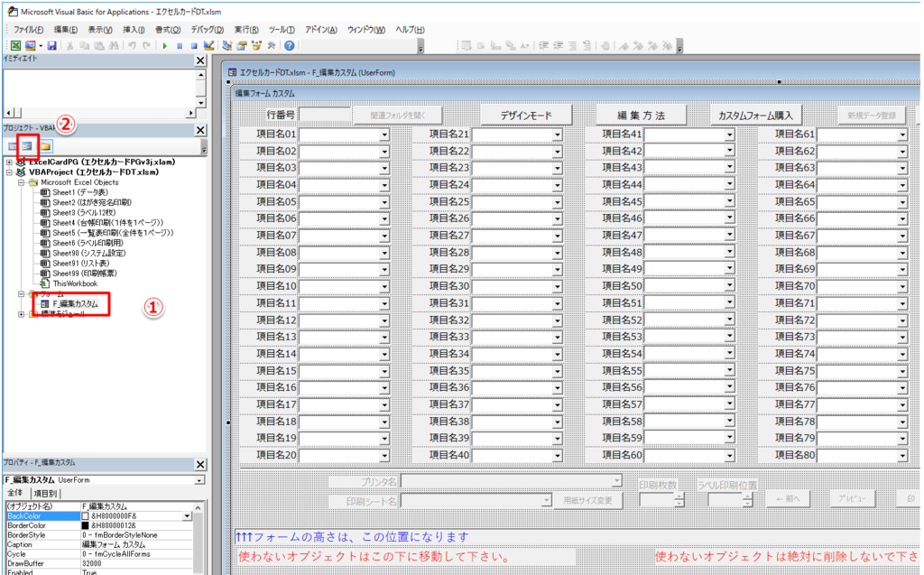The image size is (924, 575).
Task: Close the Immediate window pane
Action: coord(200,60)
